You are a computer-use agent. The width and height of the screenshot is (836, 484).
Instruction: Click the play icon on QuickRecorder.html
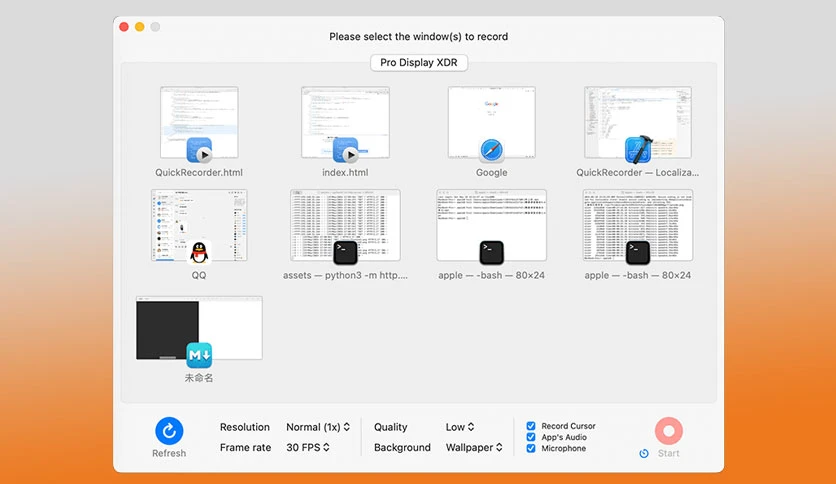click(x=203, y=155)
